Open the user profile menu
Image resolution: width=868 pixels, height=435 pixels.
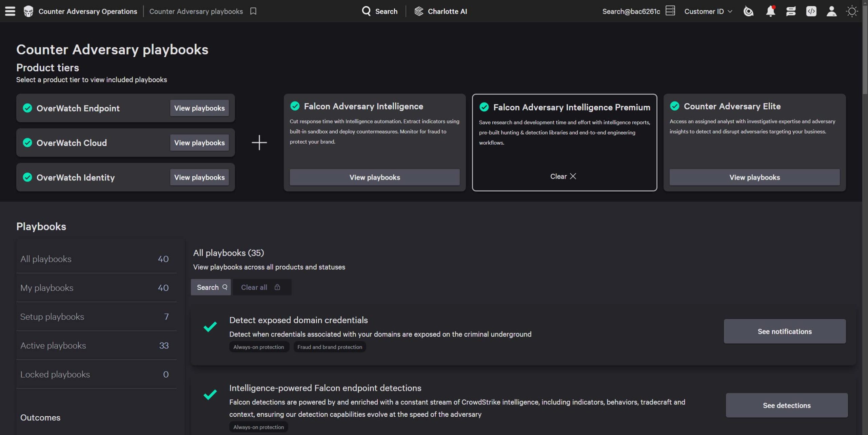[831, 11]
